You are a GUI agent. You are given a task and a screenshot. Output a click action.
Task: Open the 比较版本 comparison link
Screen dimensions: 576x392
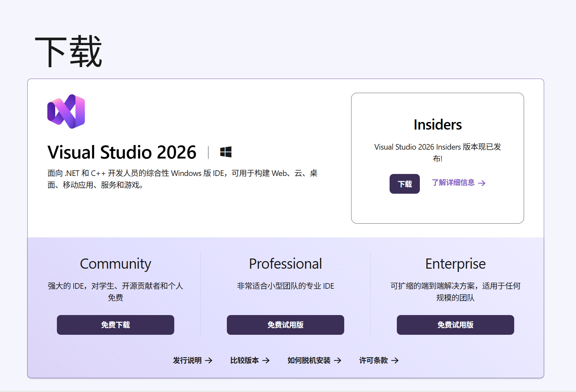(x=244, y=360)
